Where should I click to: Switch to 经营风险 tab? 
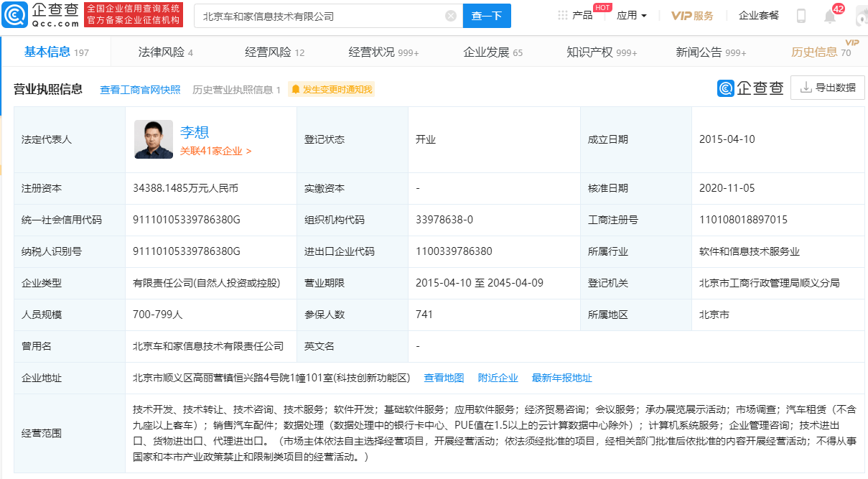(275, 52)
